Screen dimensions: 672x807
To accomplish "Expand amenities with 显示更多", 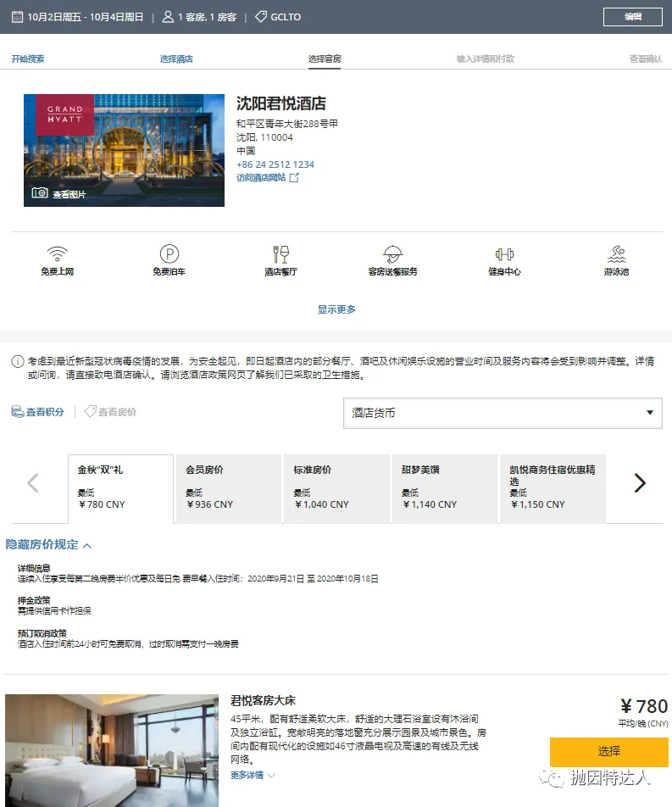I will click(336, 309).
